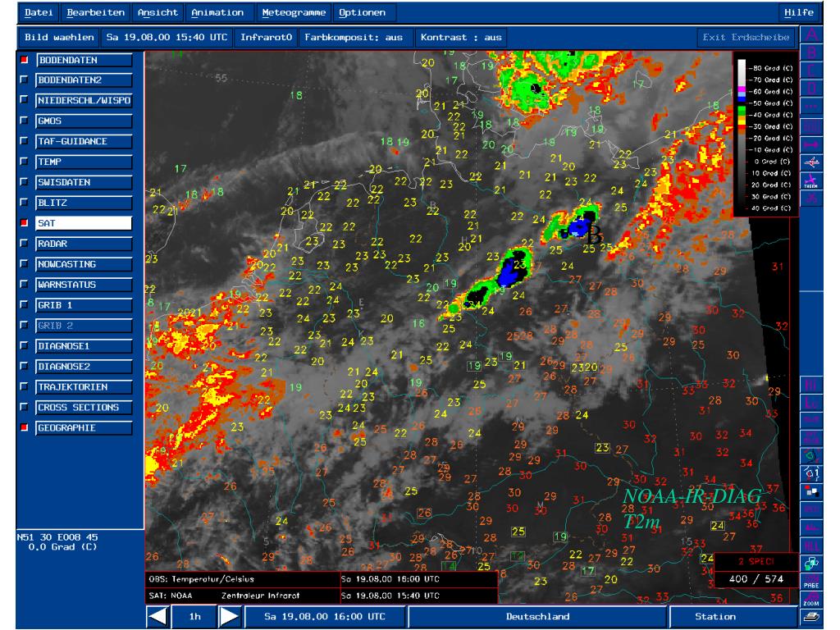The height and width of the screenshot is (630, 840).
Task: Toggle the BLITZ checkbox
Action: [24, 202]
